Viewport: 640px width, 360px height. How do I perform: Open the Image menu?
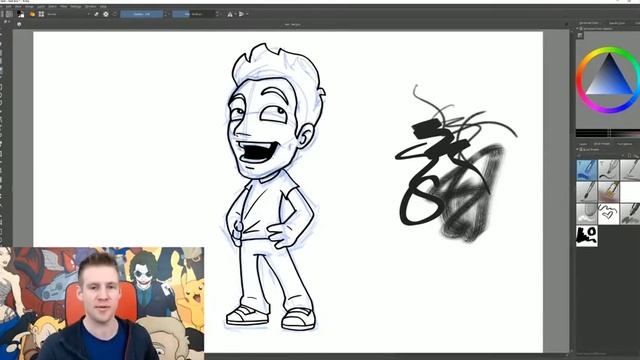29,7
